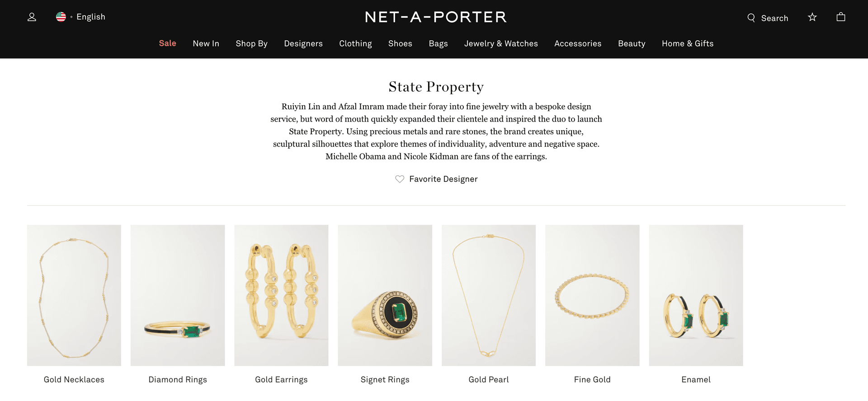Open the Designers menu

coord(303,44)
